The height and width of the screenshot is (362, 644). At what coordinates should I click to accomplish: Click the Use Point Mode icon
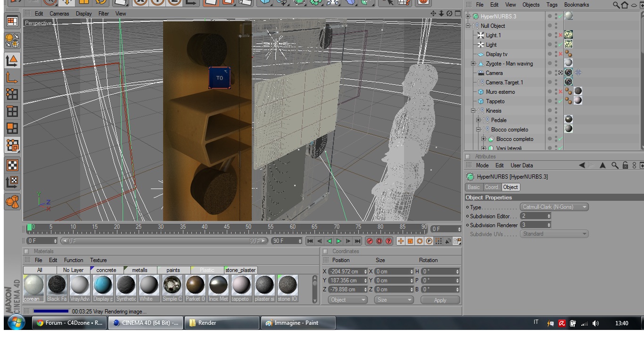click(x=12, y=94)
